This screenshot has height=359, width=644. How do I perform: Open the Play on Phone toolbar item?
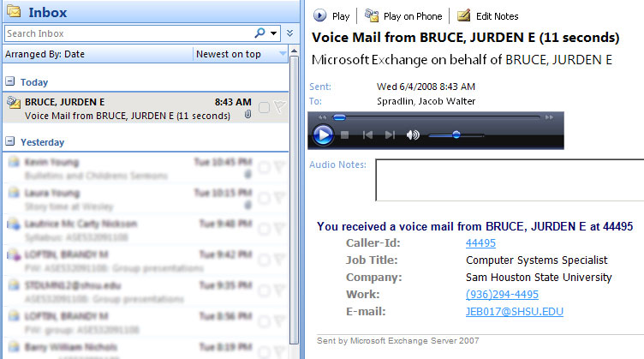404,15
